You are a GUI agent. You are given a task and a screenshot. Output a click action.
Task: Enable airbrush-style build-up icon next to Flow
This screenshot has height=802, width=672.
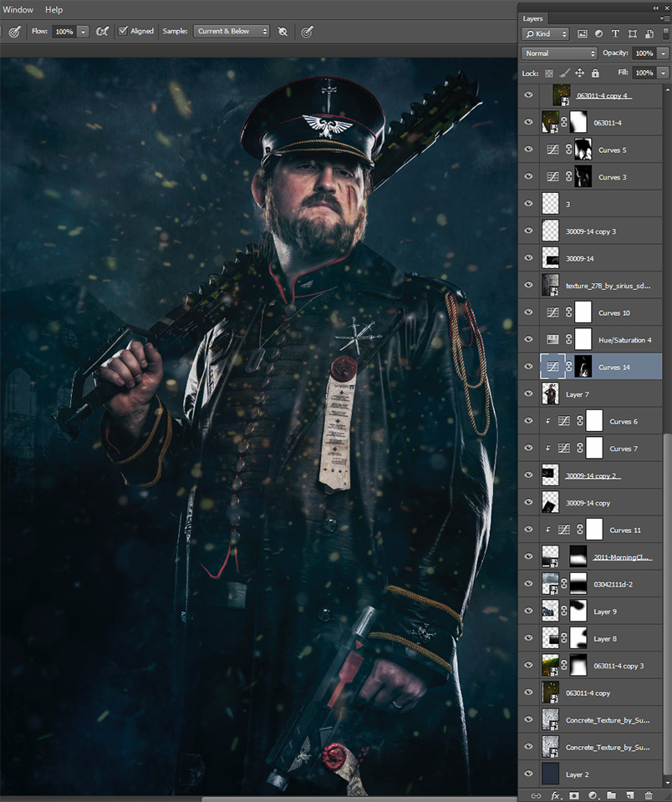click(102, 32)
